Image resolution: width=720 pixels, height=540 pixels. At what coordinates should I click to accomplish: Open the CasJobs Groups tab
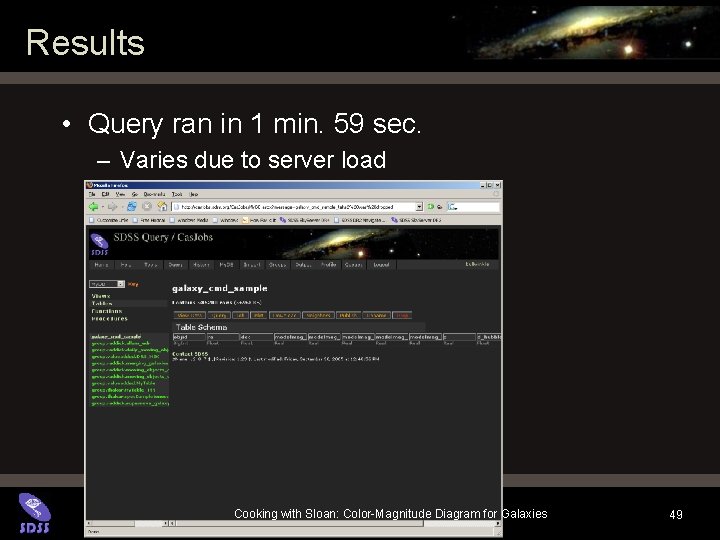277,264
